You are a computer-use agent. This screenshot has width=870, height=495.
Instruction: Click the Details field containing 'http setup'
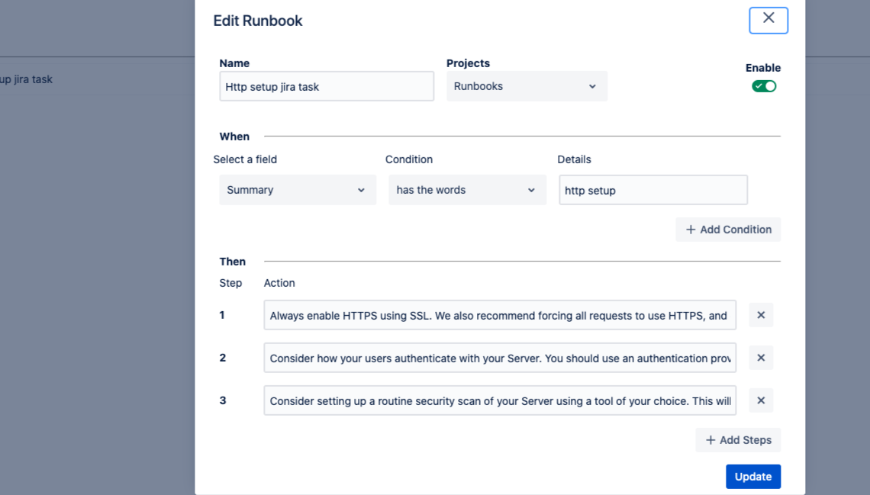(x=653, y=190)
